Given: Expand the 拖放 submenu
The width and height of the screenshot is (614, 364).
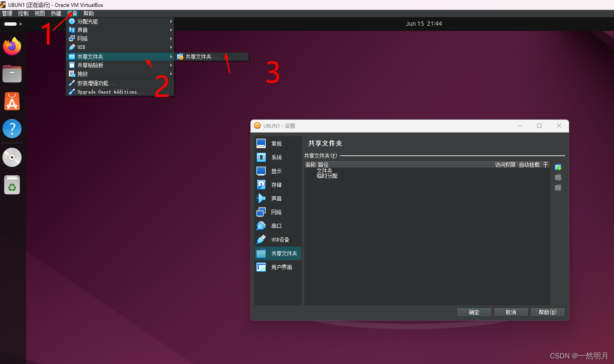Looking at the screenshot, I should coord(120,74).
